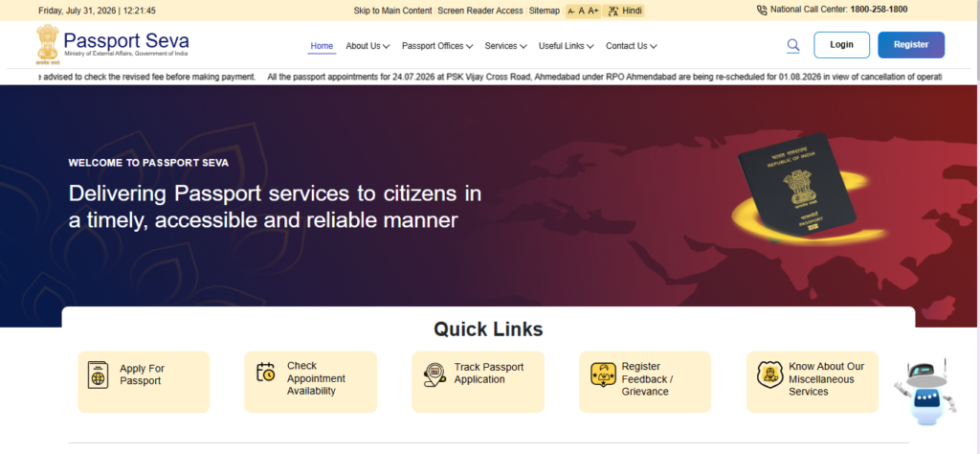Image resolution: width=980 pixels, height=454 pixels.
Task: Click the call center number 1800-258-1800
Action: [x=879, y=10]
